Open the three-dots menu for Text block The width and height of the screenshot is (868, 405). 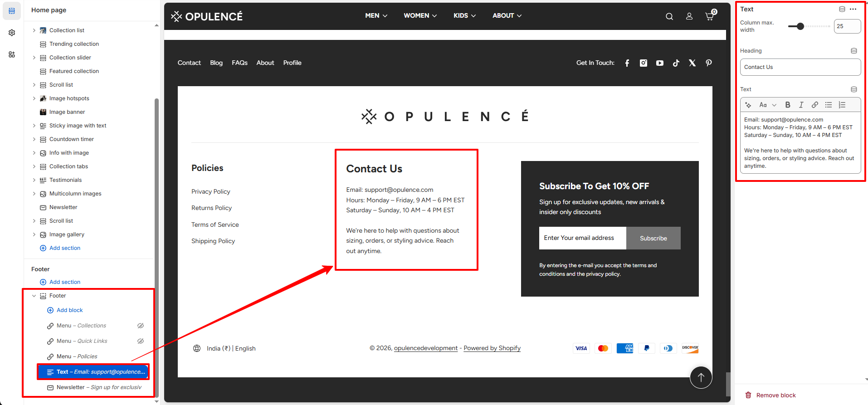[853, 9]
